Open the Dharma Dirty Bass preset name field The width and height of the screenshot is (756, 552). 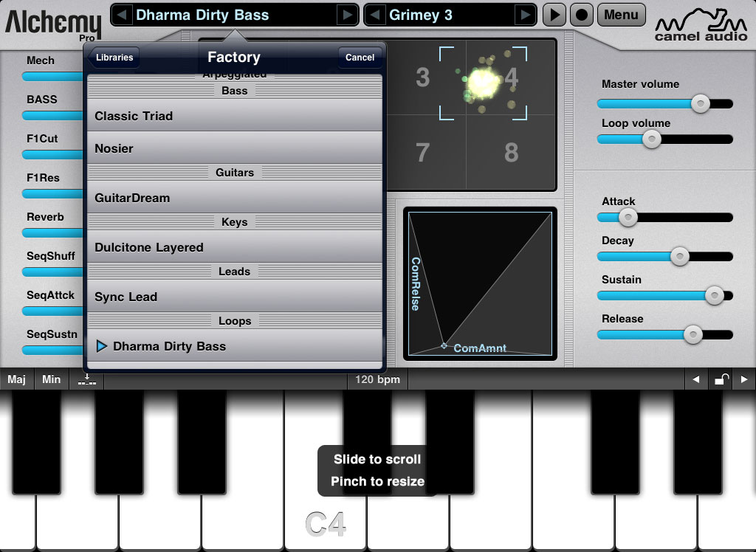click(x=234, y=15)
